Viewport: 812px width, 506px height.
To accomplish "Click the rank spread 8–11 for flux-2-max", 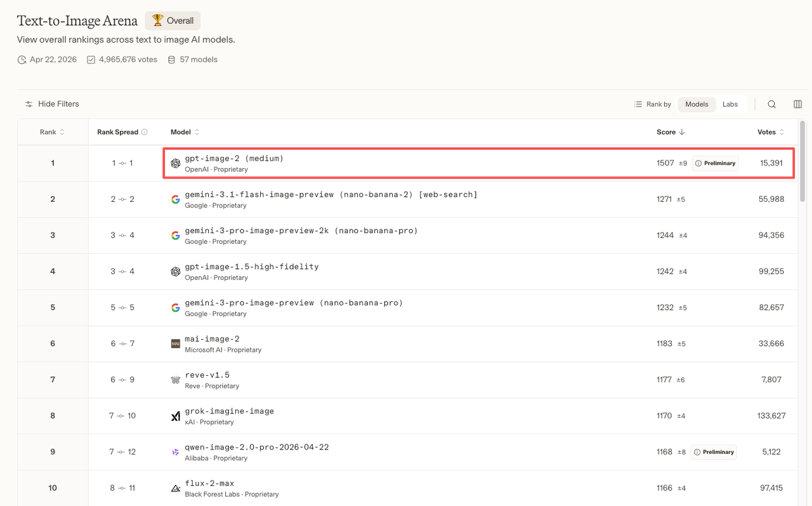I will (x=122, y=488).
